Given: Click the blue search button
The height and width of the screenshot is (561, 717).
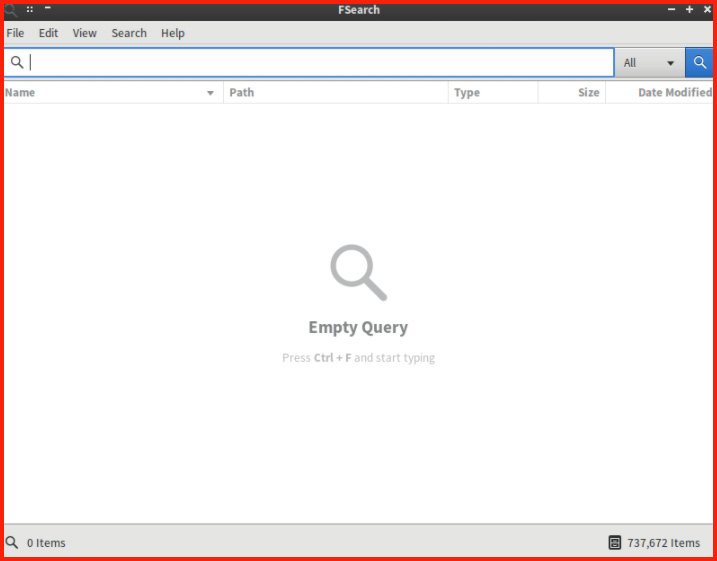Looking at the screenshot, I should tap(699, 63).
